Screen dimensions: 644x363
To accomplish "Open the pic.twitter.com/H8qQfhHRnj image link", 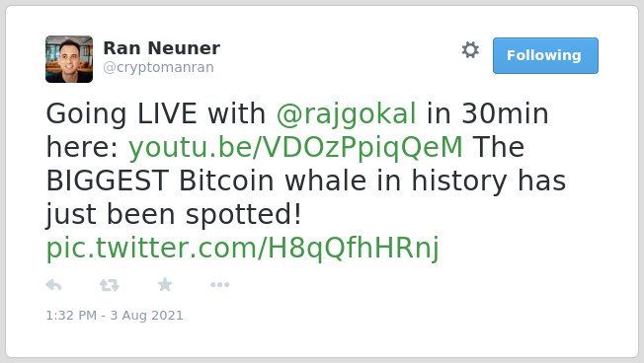I will coord(243,249).
